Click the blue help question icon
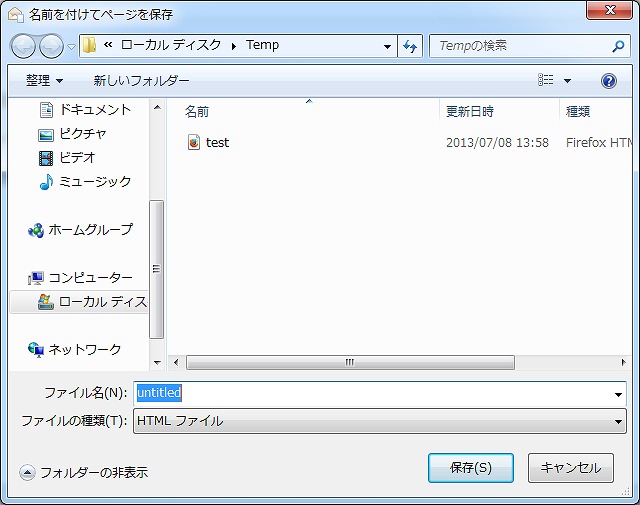The image size is (640, 505). point(609,81)
